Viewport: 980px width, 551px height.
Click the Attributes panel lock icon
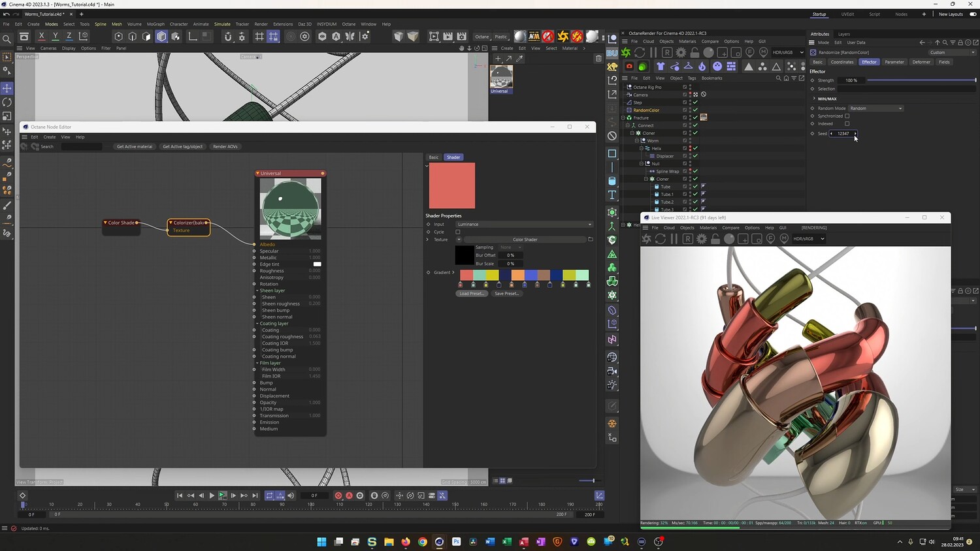pos(960,42)
